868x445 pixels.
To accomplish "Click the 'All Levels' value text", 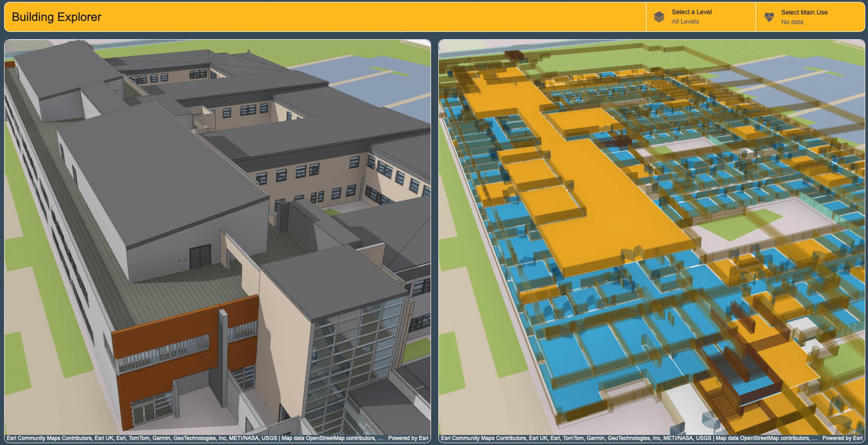I will coord(685,22).
